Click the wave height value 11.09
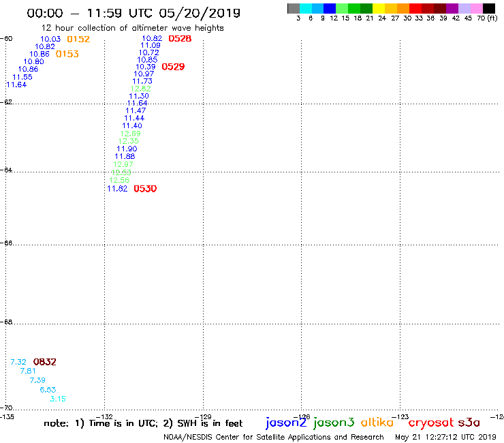The image size is (504, 443). click(151, 46)
